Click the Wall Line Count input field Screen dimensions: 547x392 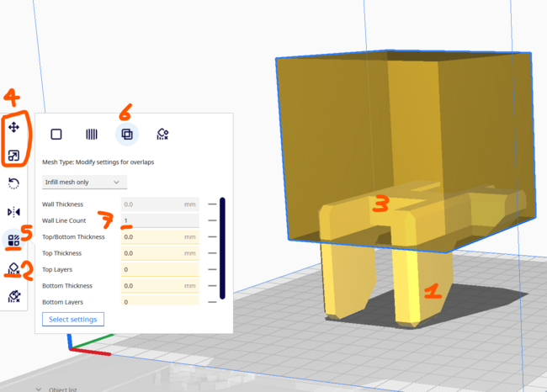[x=160, y=220]
